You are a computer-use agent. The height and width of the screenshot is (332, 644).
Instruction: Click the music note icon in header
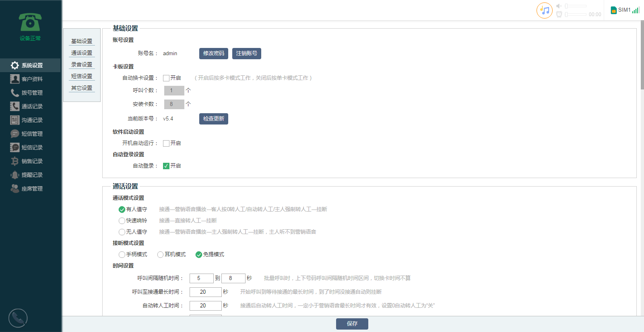pos(545,10)
